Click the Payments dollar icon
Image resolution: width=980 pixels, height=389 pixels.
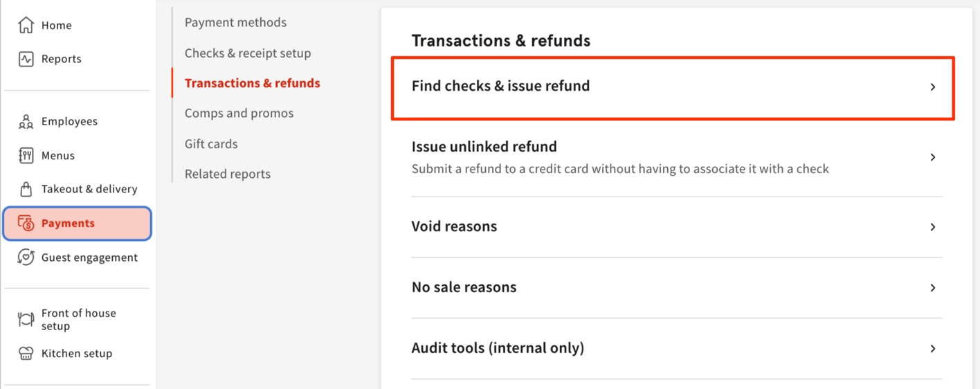click(26, 224)
